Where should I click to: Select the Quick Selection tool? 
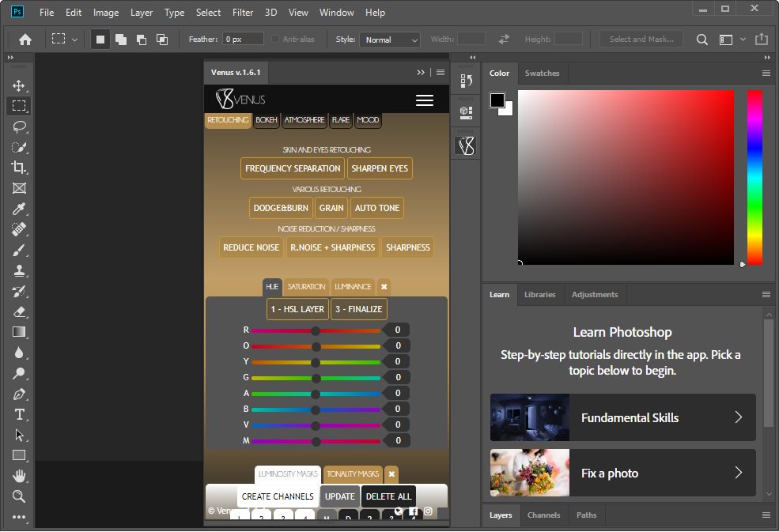coord(19,147)
